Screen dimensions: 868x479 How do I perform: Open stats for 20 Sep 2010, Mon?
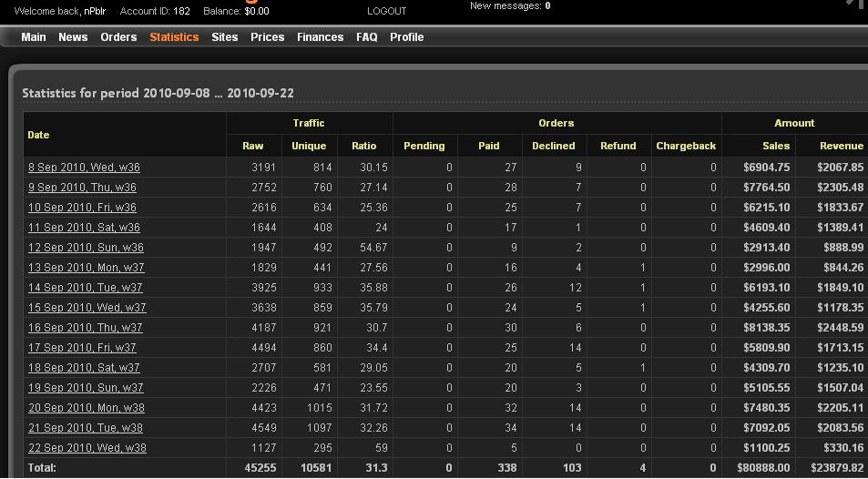[87, 408]
